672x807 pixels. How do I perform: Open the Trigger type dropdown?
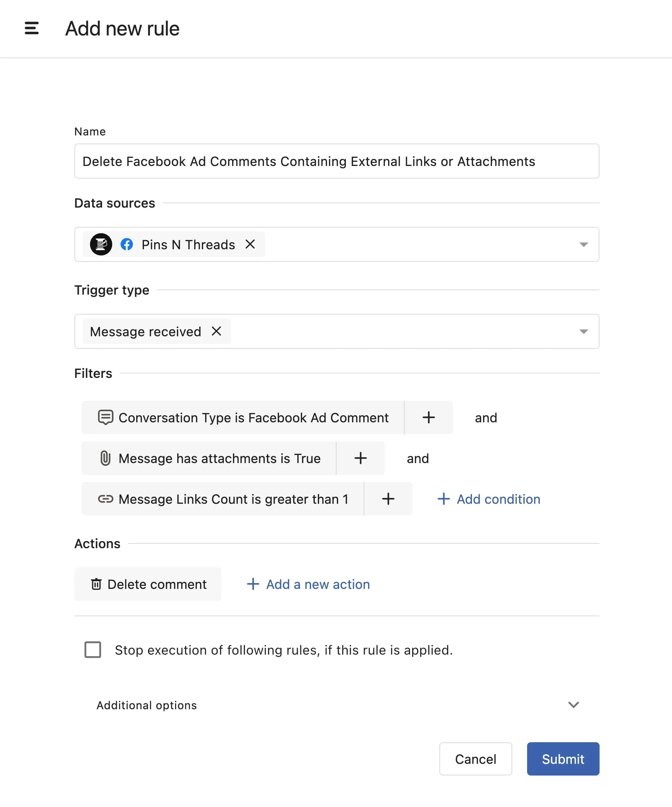(584, 331)
